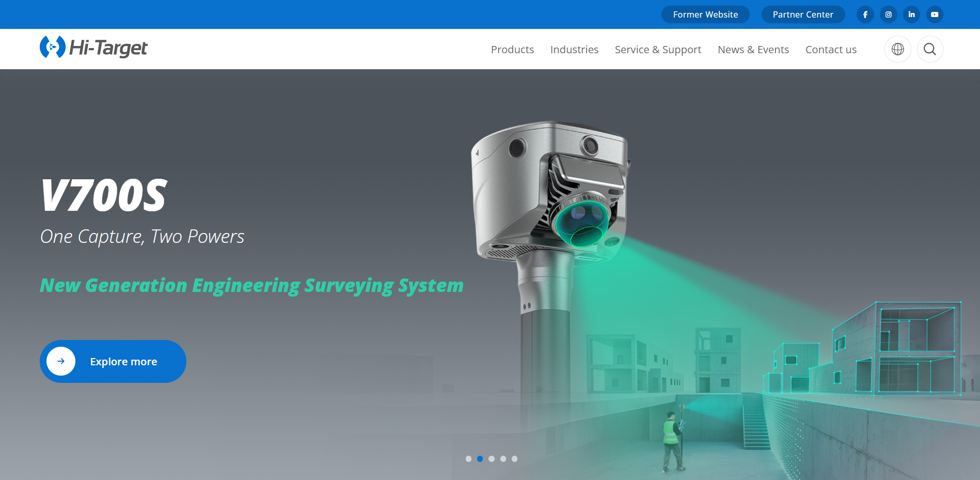Select the third carousel slide dot

click(492, 459)
